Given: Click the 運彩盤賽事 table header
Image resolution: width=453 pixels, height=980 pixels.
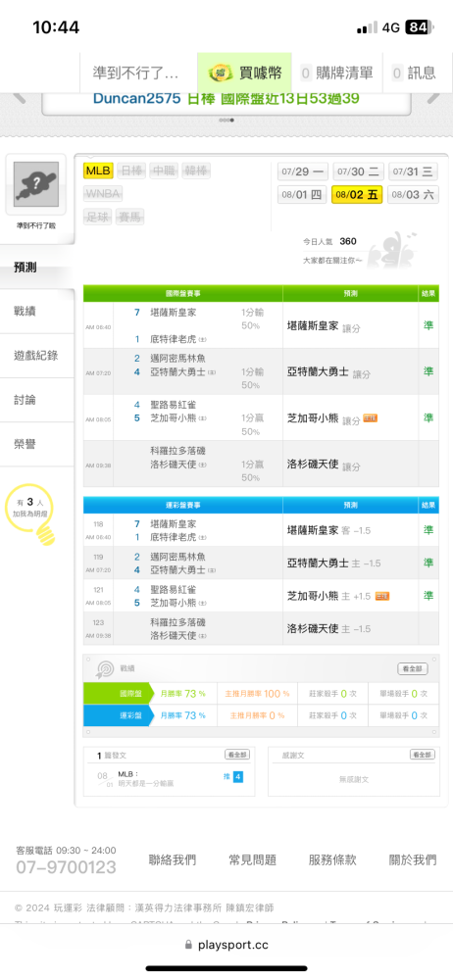Looking at the screenshot, I should [x=182, y=505].
